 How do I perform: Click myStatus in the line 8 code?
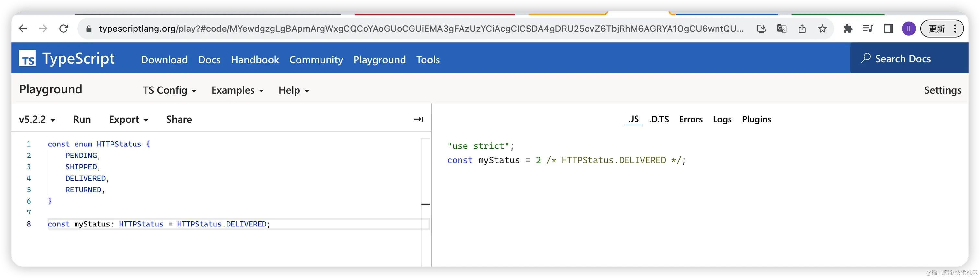(92, 224)
